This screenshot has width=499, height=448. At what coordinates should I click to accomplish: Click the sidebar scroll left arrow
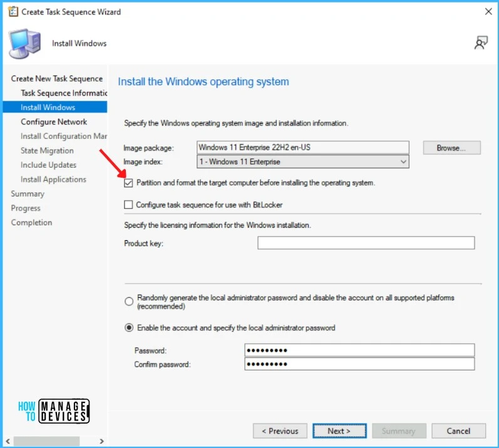[x=8, y=441]
